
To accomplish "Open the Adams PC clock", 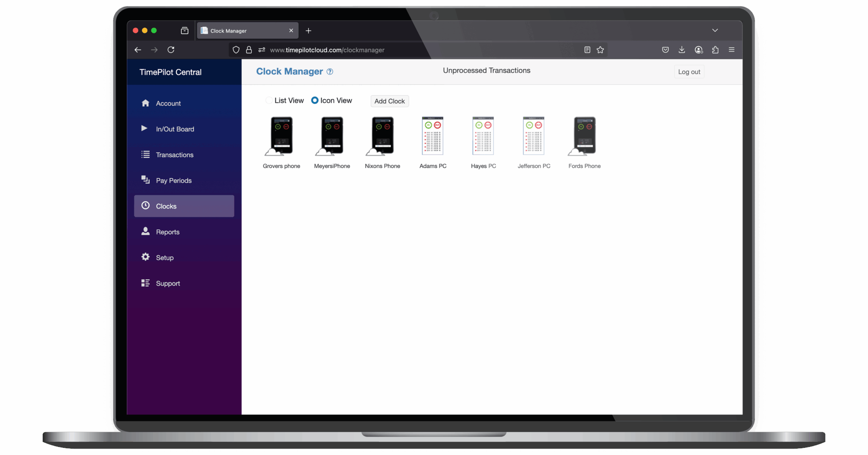I will click(433, 136).
